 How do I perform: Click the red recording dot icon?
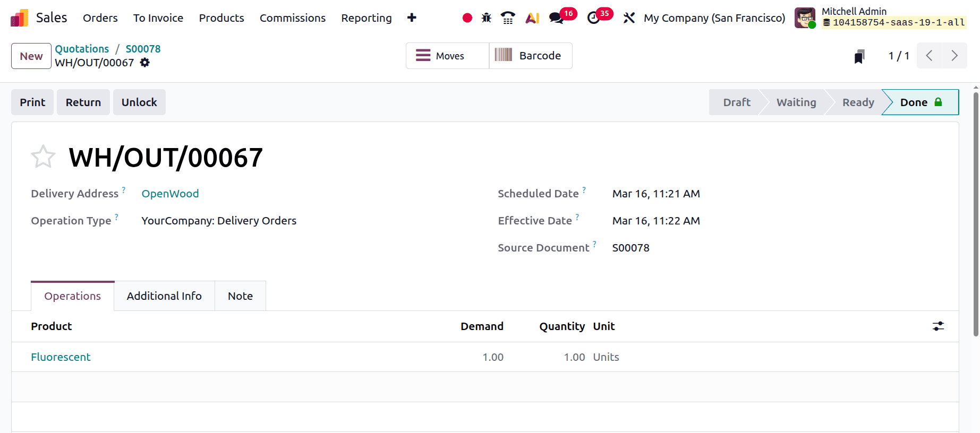[467, 18]
